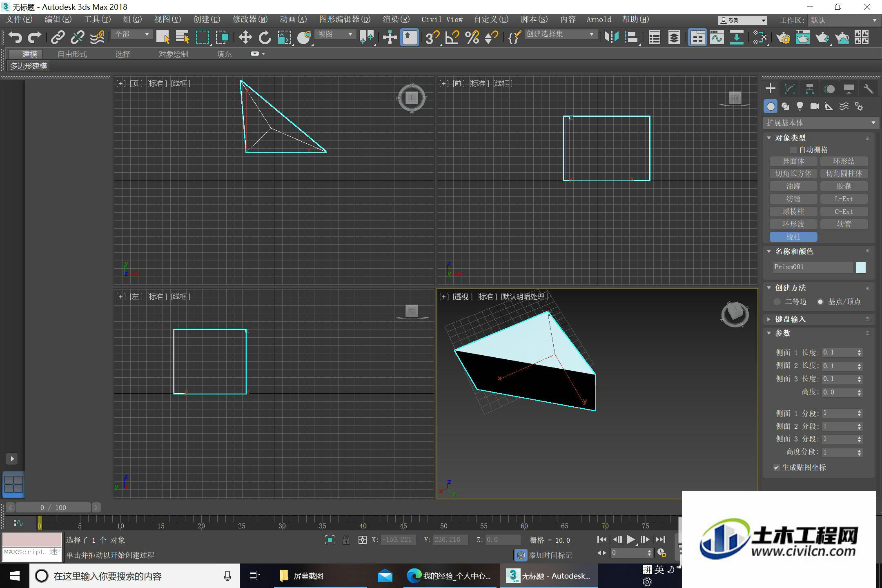Click the 高度 value field
This screenshot has width=882, height=588.
839,392
